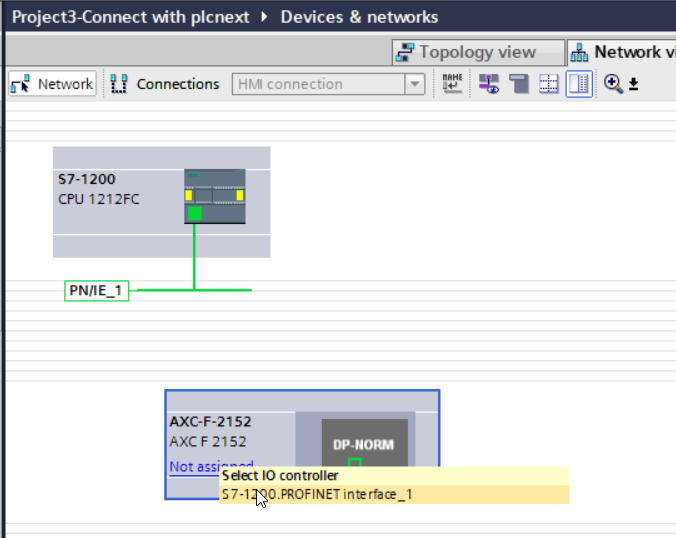Screen dimensions: 676x538
Task: Click the AXC-F-2152 device name
Action: coord(210,421)
